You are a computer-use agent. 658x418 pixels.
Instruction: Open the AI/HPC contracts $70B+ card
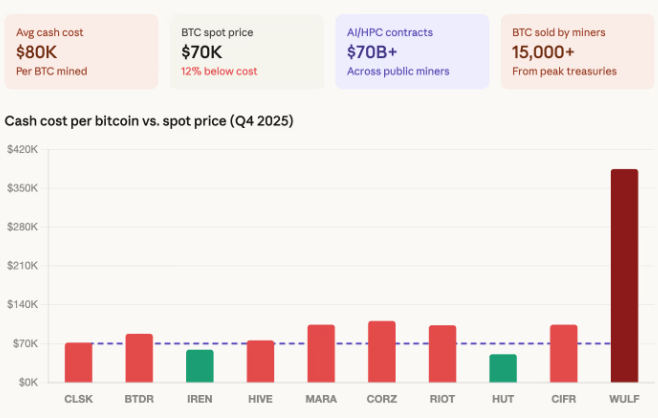click(412, 51)
